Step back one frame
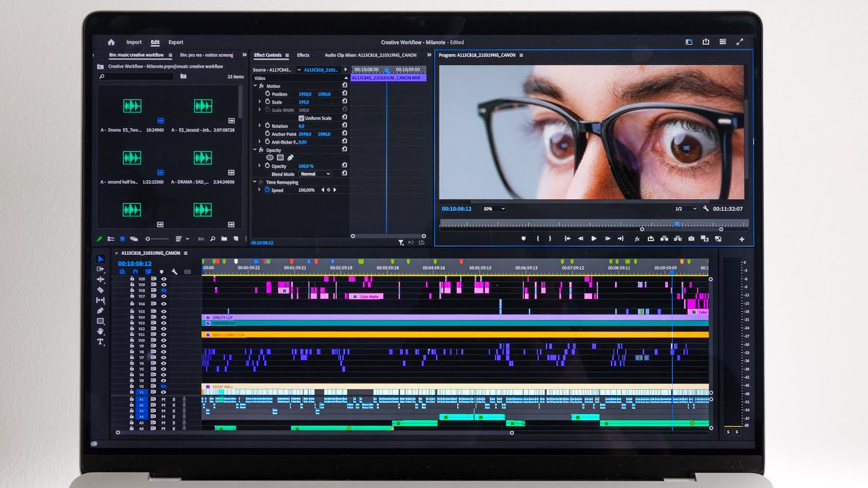This screenshot has height=488, width=868. [580, 239]
